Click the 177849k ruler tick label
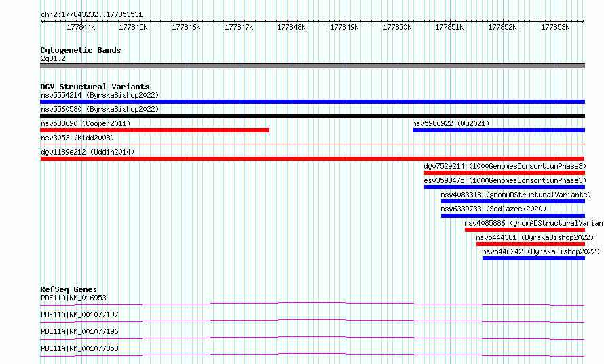Screen dimensions: 604x364 344,27
